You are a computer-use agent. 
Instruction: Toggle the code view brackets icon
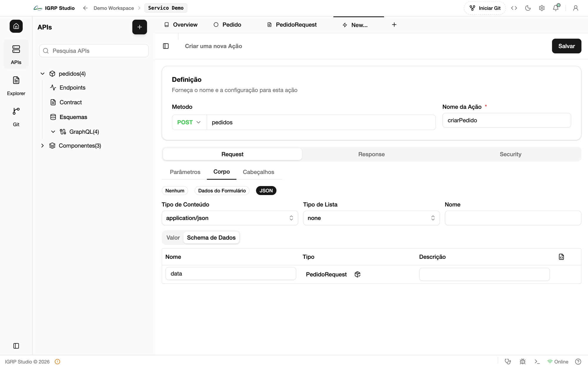pyautogui.click(x=514, y=8)
